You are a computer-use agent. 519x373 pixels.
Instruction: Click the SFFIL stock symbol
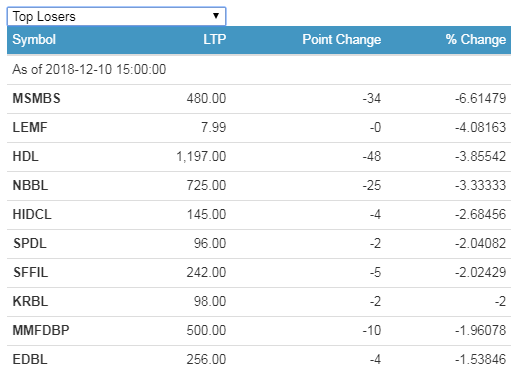[x=30, y=272]
